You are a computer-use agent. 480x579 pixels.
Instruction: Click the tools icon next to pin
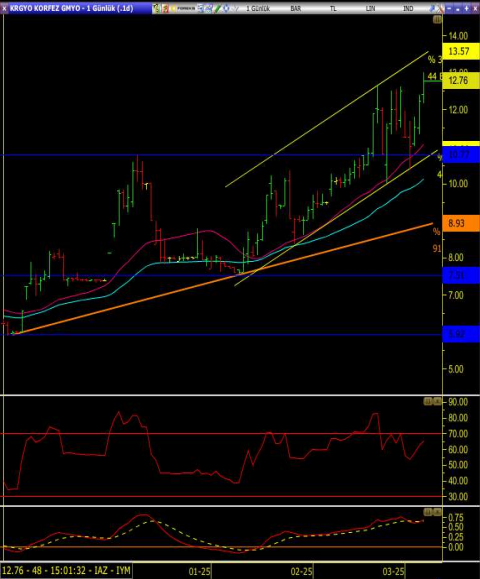click(440, 8)
